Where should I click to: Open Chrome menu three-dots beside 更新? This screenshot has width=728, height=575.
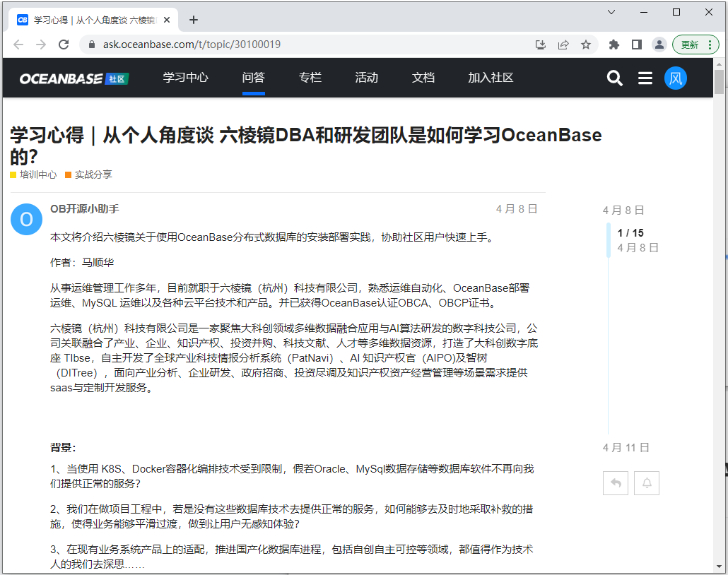(x=710, y=45)
